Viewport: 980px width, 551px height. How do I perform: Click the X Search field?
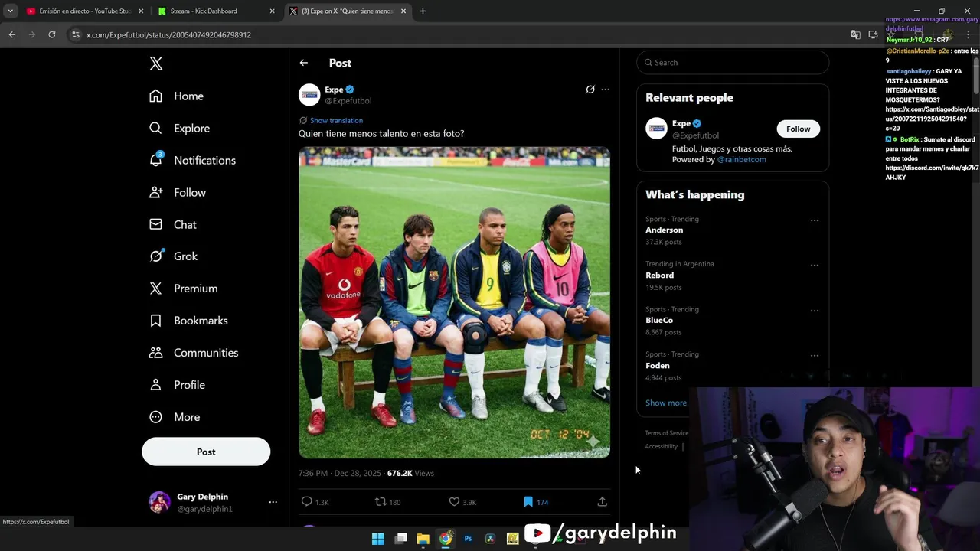733,63
